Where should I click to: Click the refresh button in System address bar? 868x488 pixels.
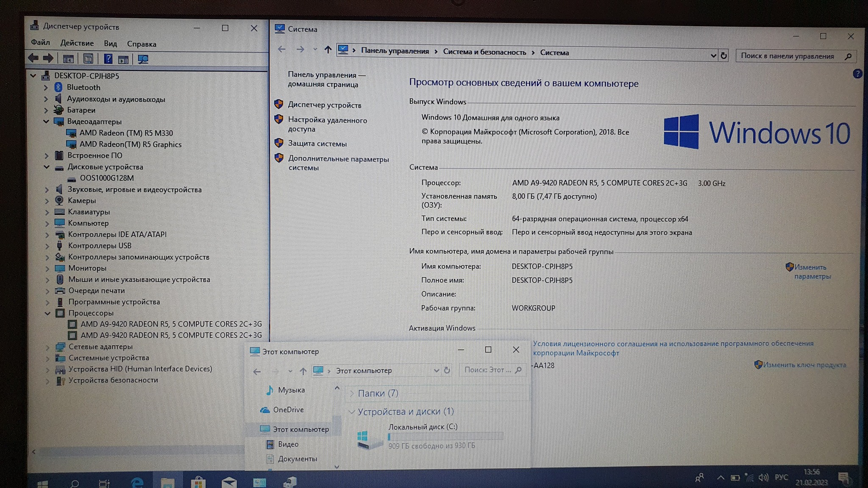[x=723, y=55]
